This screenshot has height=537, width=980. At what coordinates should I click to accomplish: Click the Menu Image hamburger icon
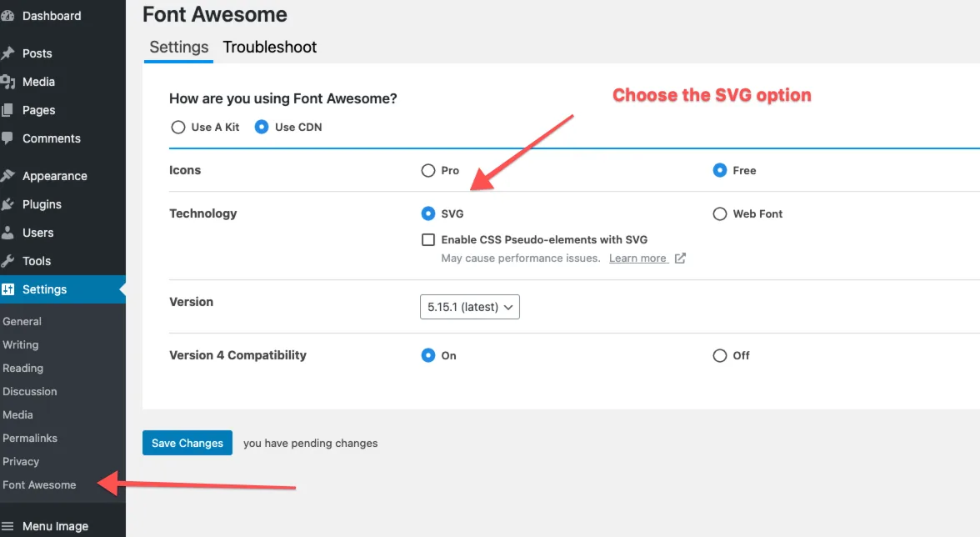pyautogui.click(x=7, y=526)
